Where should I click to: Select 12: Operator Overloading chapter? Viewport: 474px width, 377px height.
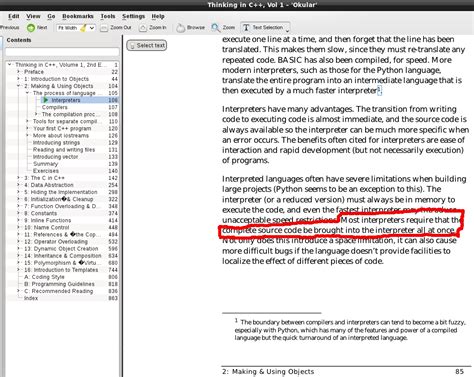click(x=56, y=241)
